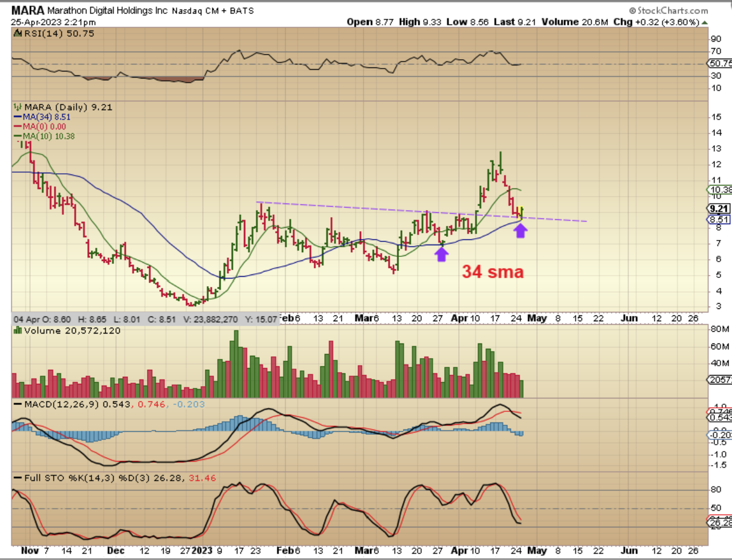Click the MARA (Daily) 9.21 legend
This screenshot has width=732, height=560.
68,107
